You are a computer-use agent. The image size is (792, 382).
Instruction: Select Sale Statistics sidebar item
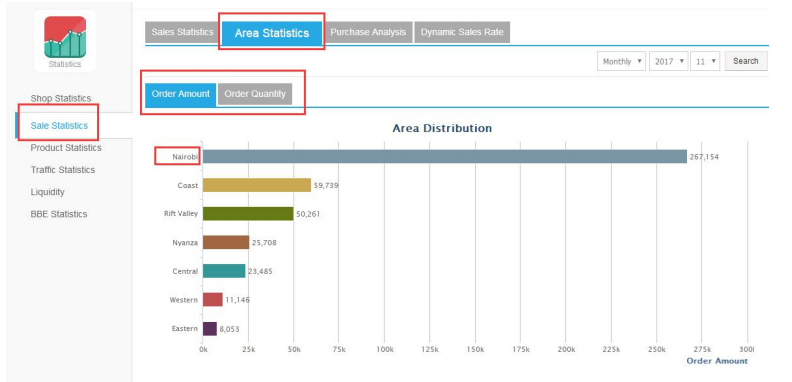click(59, 125)
